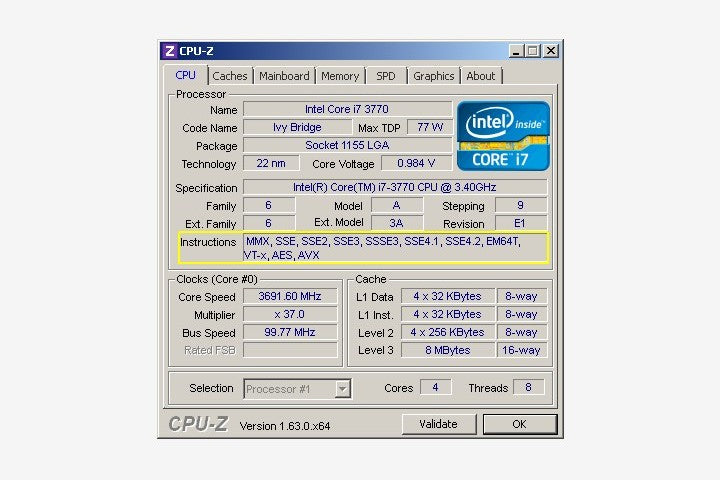Click the Core Voltage value field
This screenshot has width=720, height=480.
[416, 163]
